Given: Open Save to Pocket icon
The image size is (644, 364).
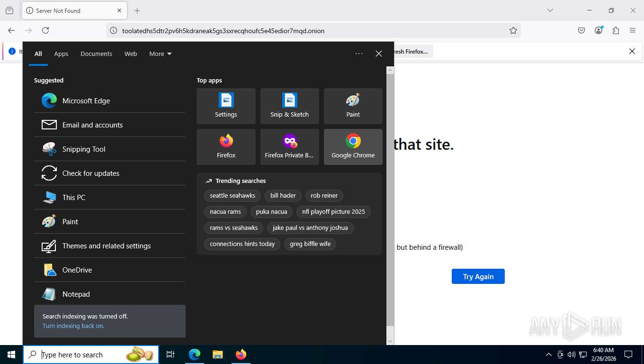Looking at the screenshot, I should [581, 30].
